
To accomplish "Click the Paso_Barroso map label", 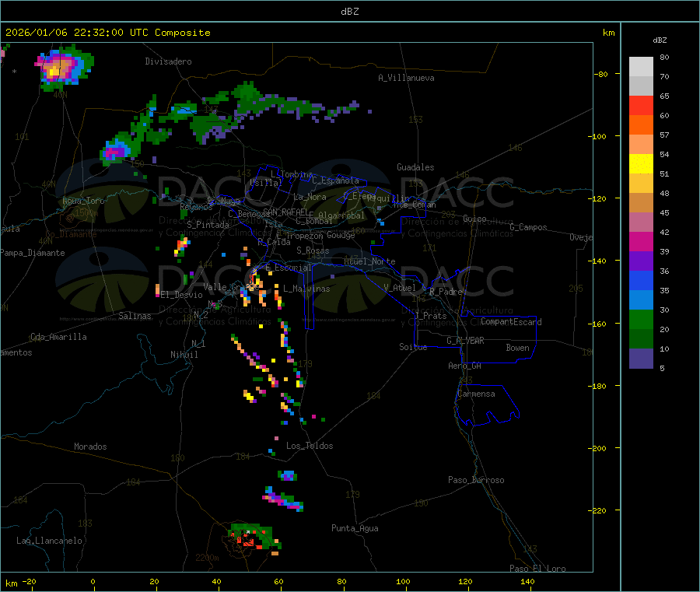I will [476, 480].
